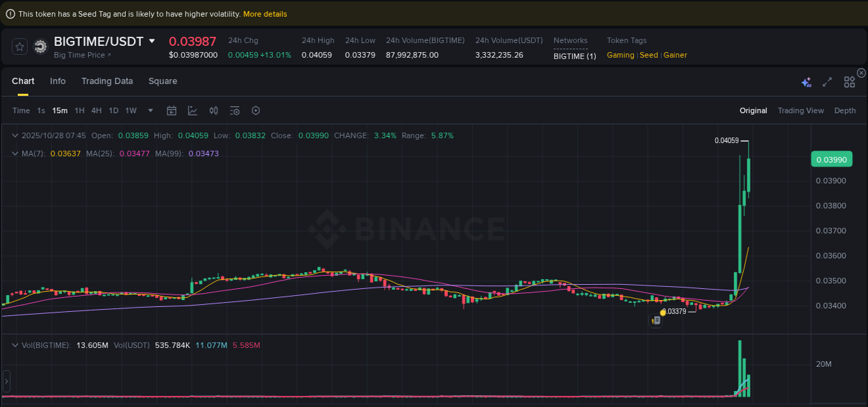Open the indicator list settings icon
The height and width of the screenshot is (407, 868).
tap(235, 110)
